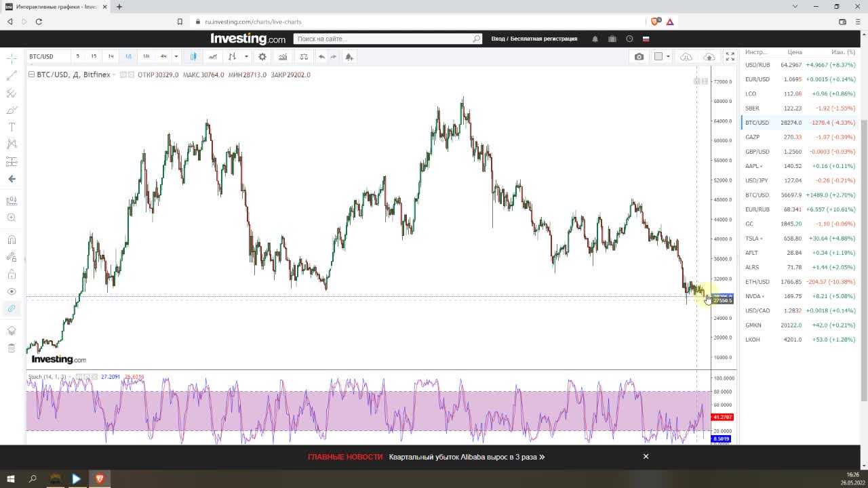Collapse the BTC/USD legend expander
The image size is (868, 488).
coord(31,75)
